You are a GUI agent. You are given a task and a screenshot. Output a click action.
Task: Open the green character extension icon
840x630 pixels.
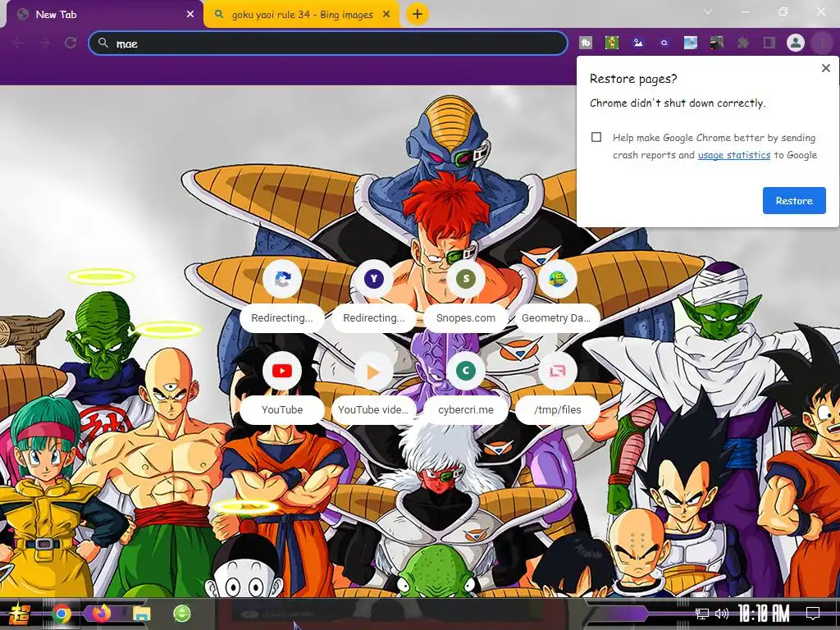(x=612, y=43)
